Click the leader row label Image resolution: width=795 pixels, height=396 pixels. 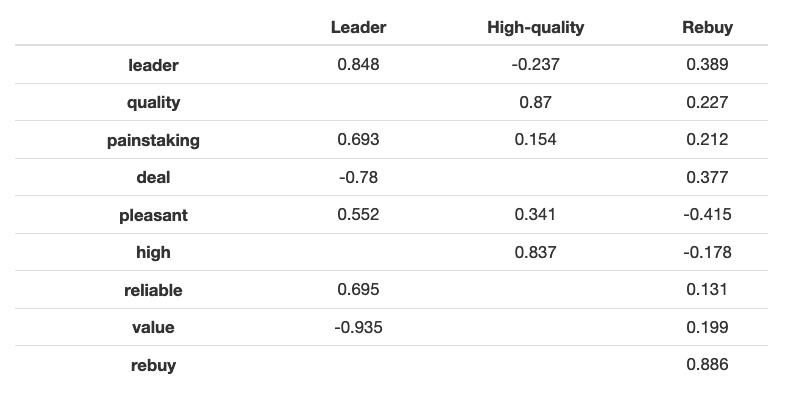pos(153,65)
